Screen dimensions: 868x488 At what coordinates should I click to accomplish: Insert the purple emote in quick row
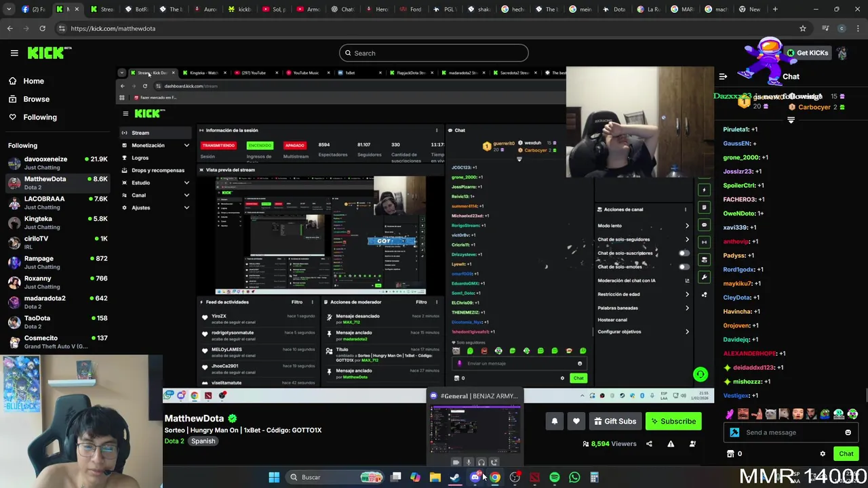(x=730, y=414)
